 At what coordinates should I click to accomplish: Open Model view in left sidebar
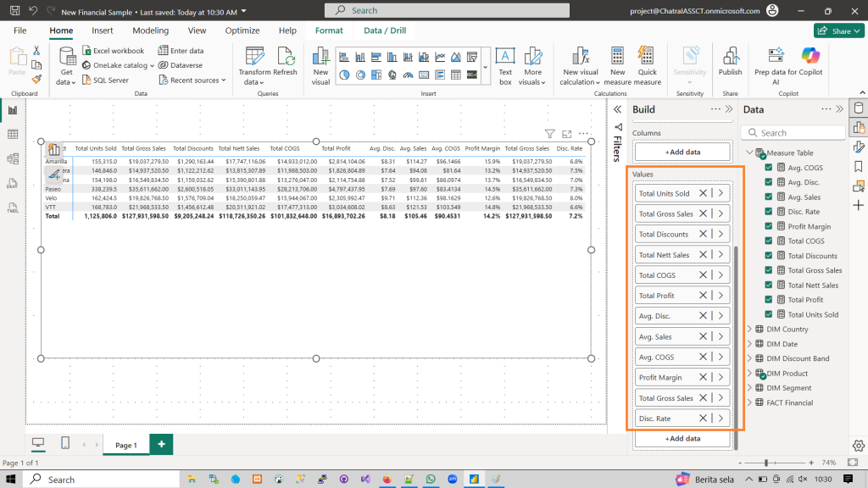click(x=13, y=158)
